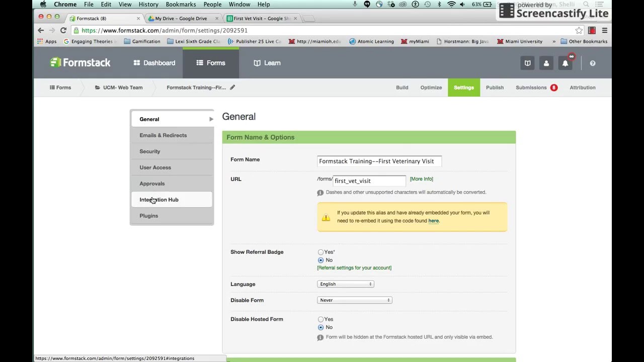Select No for Show Referral Badge
This screenshot has width=644, height=362.
click(x=320, y=260)
